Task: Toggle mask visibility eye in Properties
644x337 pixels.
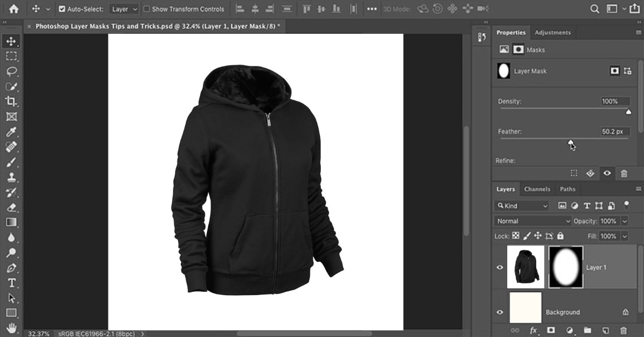Action: tap(607, 173)
